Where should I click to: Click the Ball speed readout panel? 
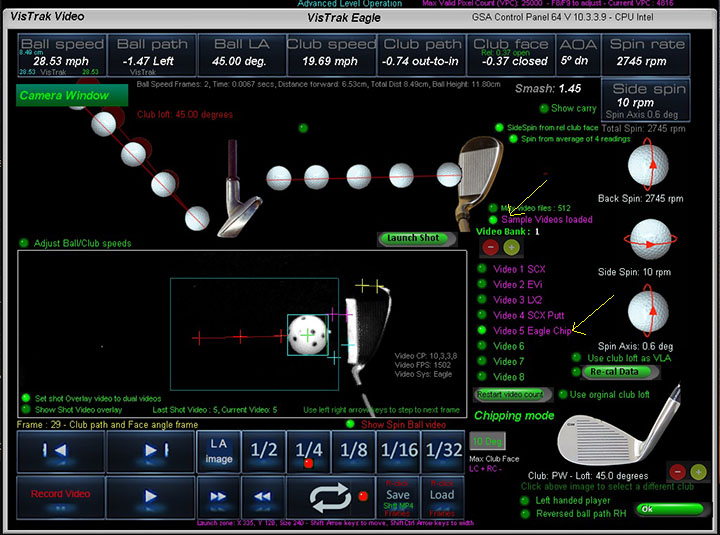pyautogui.click(x=62, y=55)
